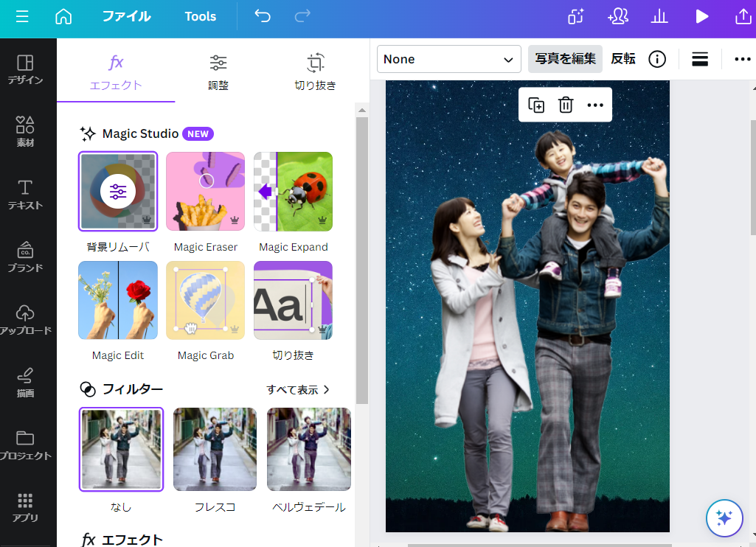This screenshot has height=547, width=756.
Task: Select the Magic Edit tool
Action: click(118, 300)
